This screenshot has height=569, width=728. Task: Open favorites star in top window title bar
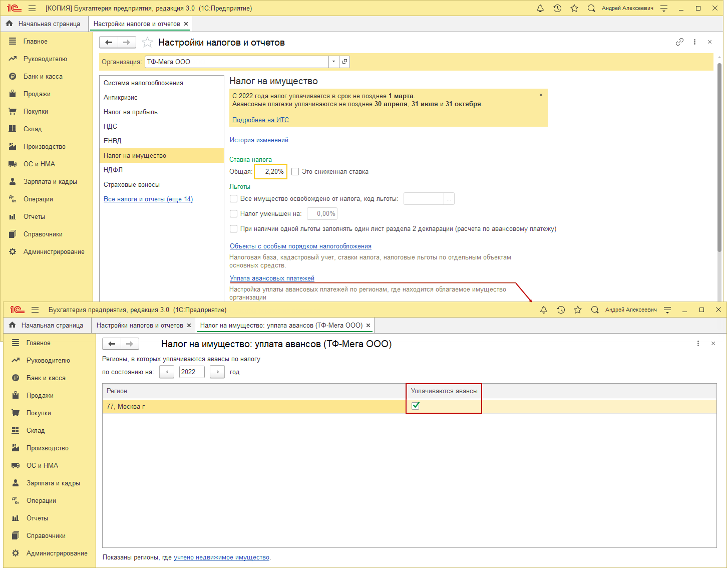(574, 9)
